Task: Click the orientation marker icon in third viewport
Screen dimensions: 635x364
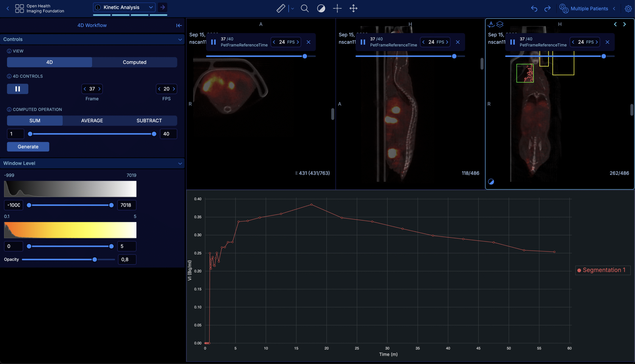Action: coord(491,24)
